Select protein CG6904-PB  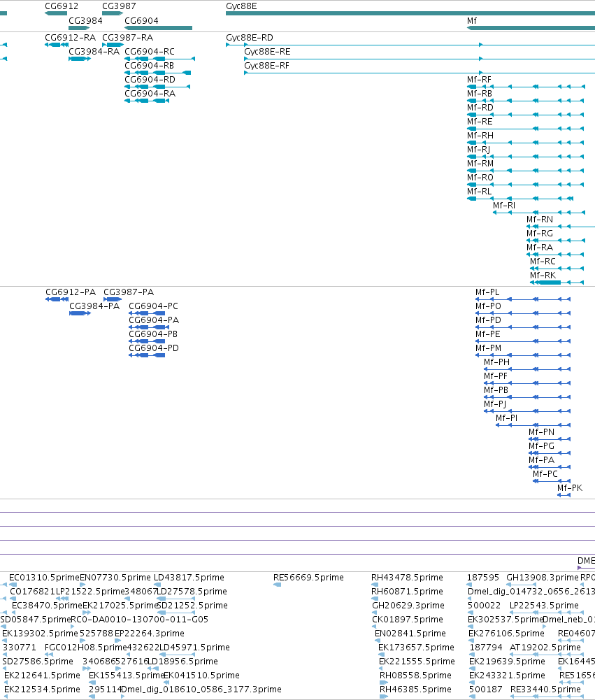click(x=153, y=334)
